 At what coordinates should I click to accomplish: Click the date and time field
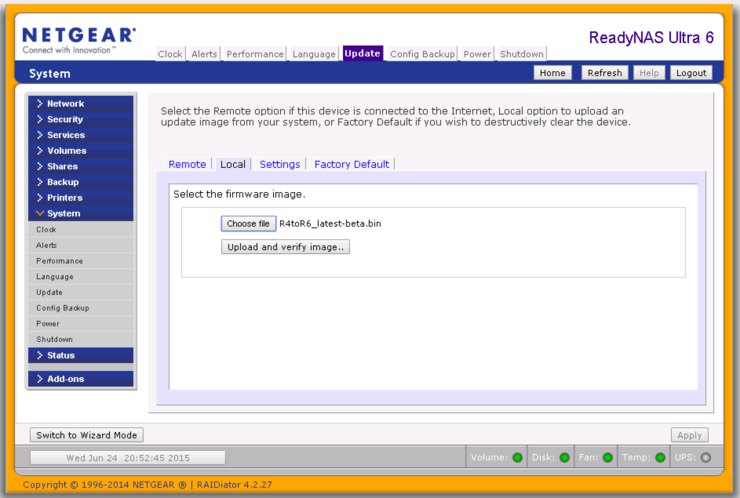click(127, 457)
